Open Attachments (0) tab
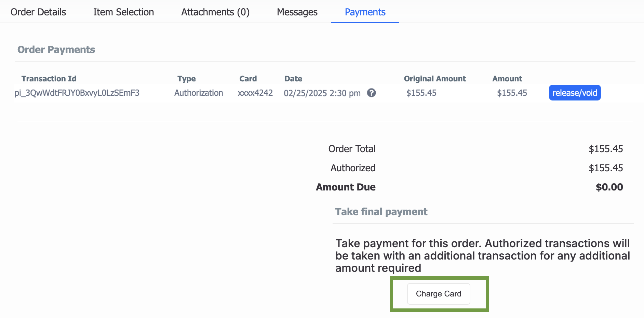Screen dimensions: 644x318 215,12
